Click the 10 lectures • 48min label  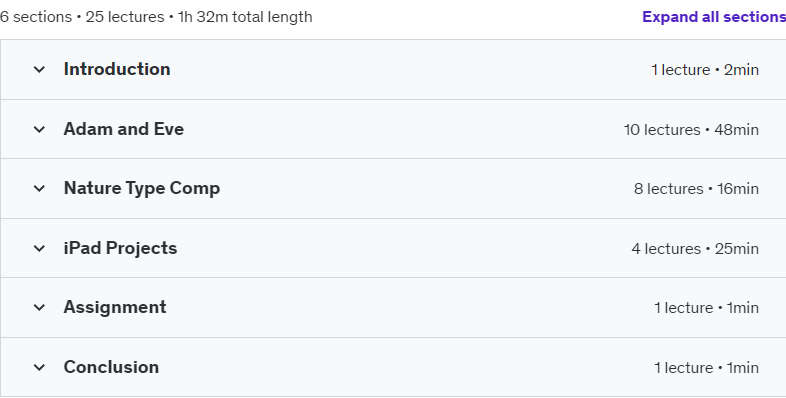click(x=691, y=130)
